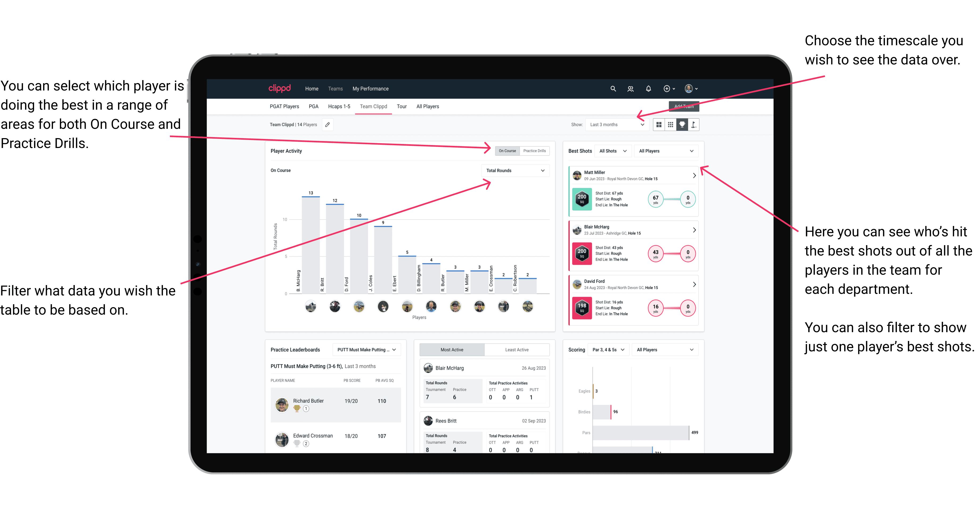The image size is (980, 527).
Task: Toggle to On Course view
Action: pyautogui.click(x=508, y=151)
